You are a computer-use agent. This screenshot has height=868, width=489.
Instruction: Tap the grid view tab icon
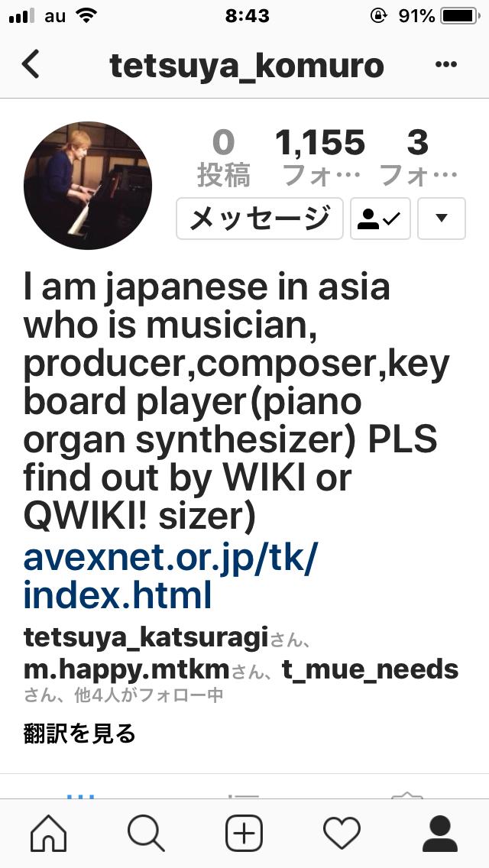pos(81,797)
